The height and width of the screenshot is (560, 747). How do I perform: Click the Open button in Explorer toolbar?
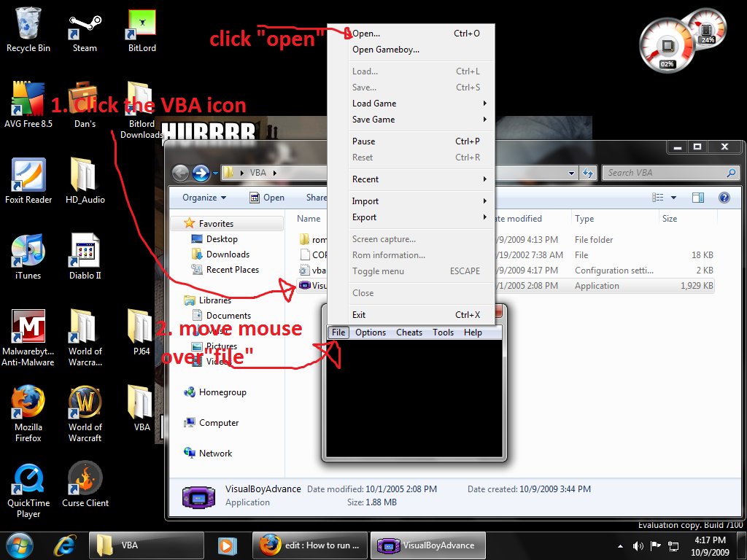[267, 197]
